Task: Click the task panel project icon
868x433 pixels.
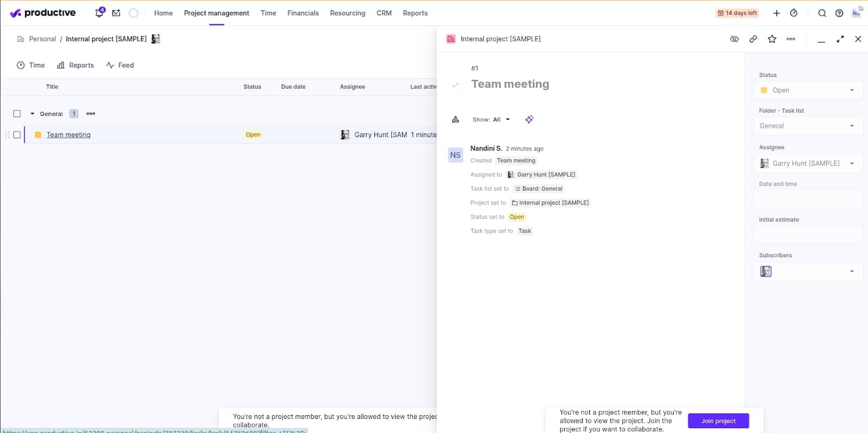Action: 451,39
